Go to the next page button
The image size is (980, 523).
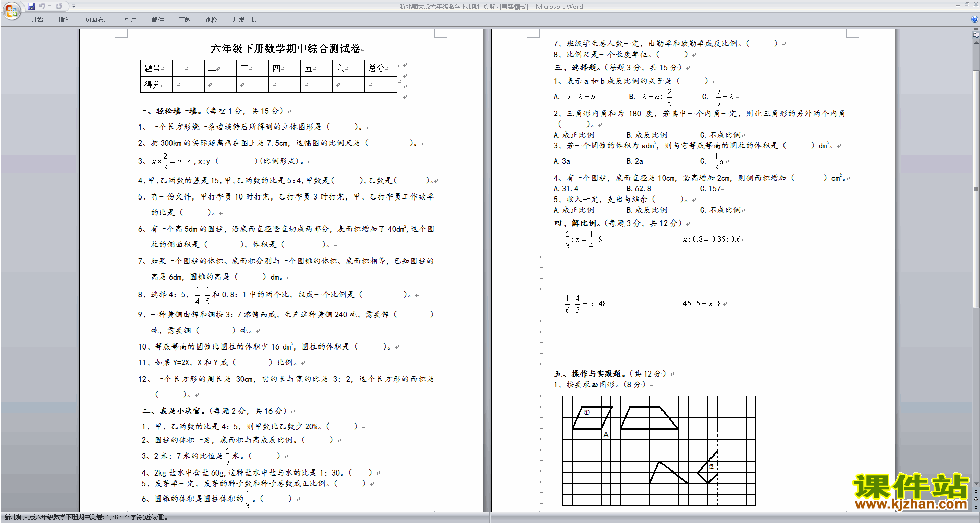click(976, 507)
